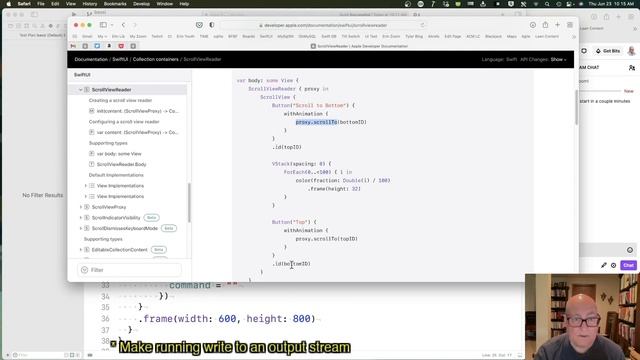
Task: Click the Pocket extension icon
Action: click(x=199, y=25)
